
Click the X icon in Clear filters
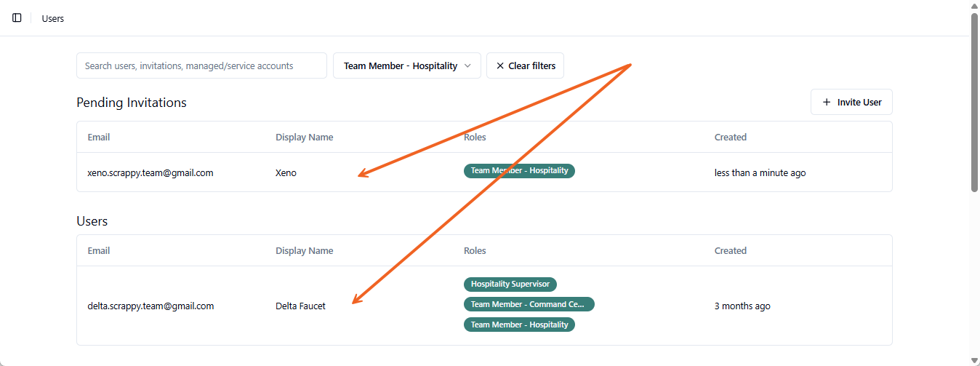point(500,65)
